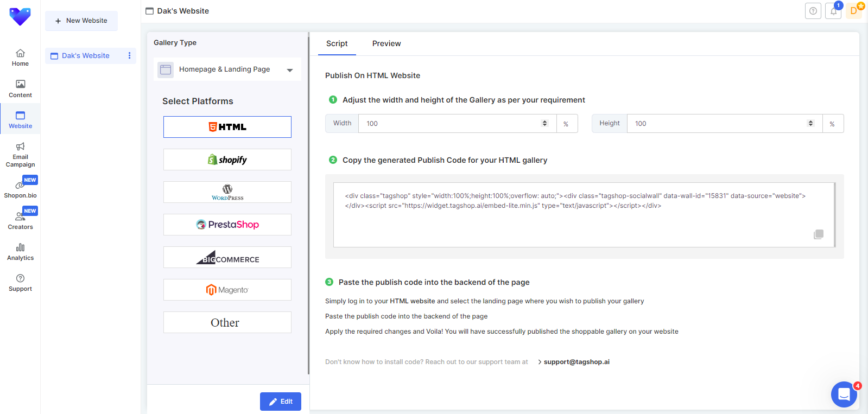Select the HTML platform
The height and width of the screenshot is (414, 868).
227,127
